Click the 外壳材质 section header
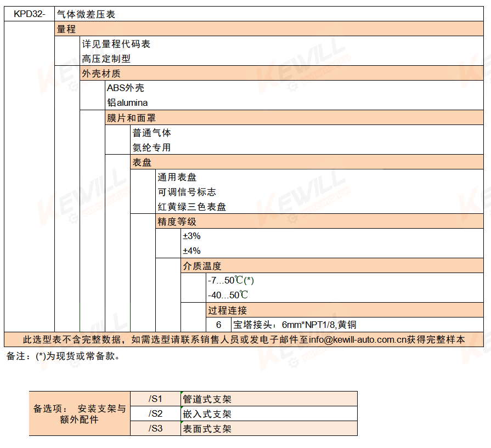This screenshot has height=448, width=491. click(x=282, y=73)
